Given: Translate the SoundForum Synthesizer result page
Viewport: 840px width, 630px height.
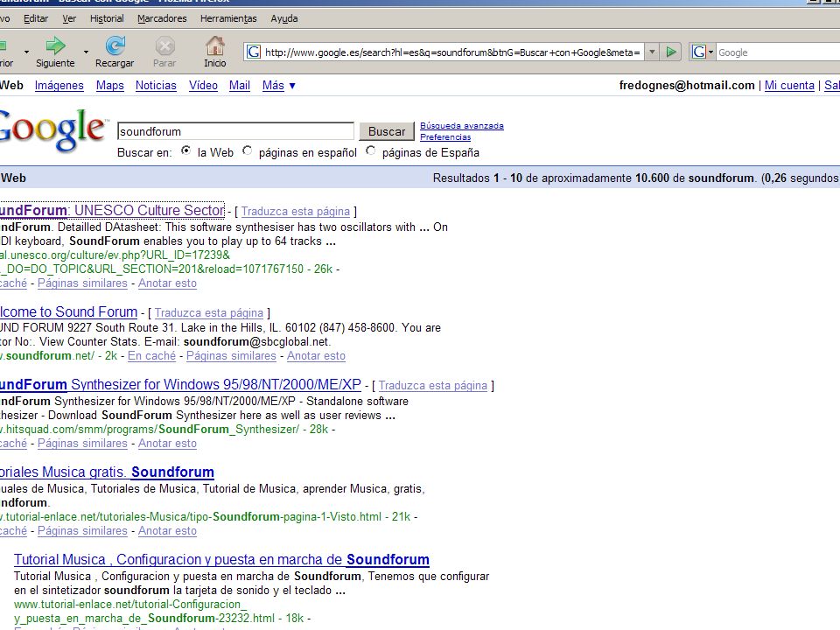Looking at the screenshot, I should (x=433, y=385).
